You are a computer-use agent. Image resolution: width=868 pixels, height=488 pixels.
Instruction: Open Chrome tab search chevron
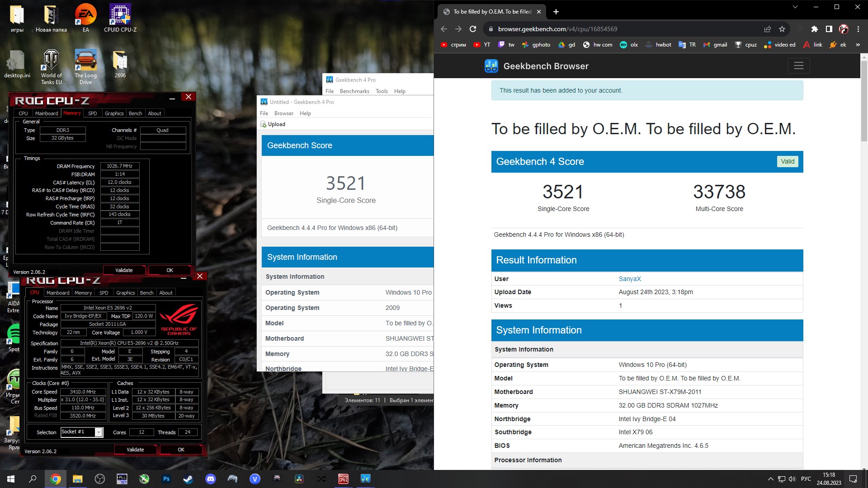(795, 7)
